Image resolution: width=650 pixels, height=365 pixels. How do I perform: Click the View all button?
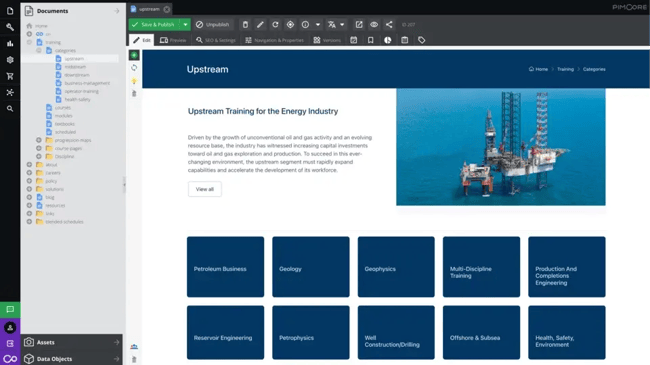(205, 189)
